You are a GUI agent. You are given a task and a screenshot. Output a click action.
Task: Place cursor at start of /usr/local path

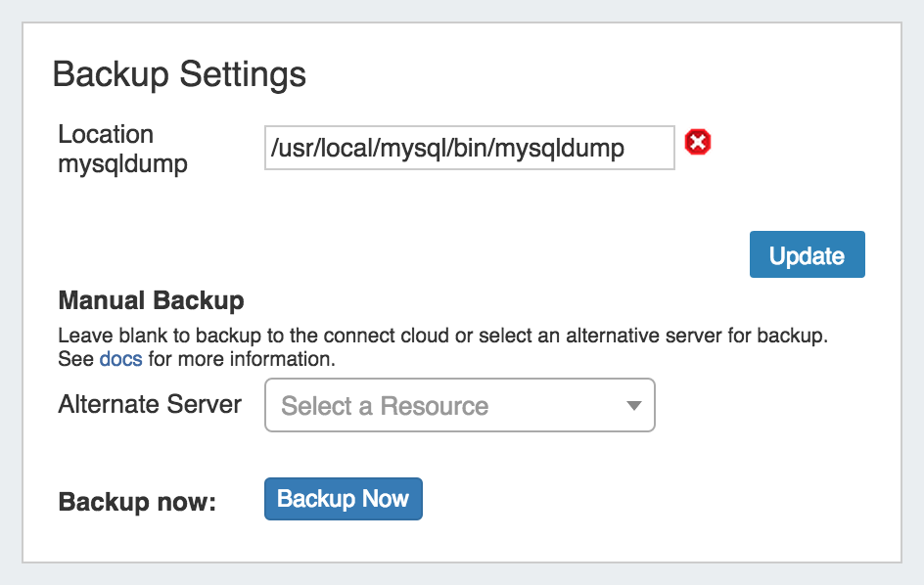271,148
